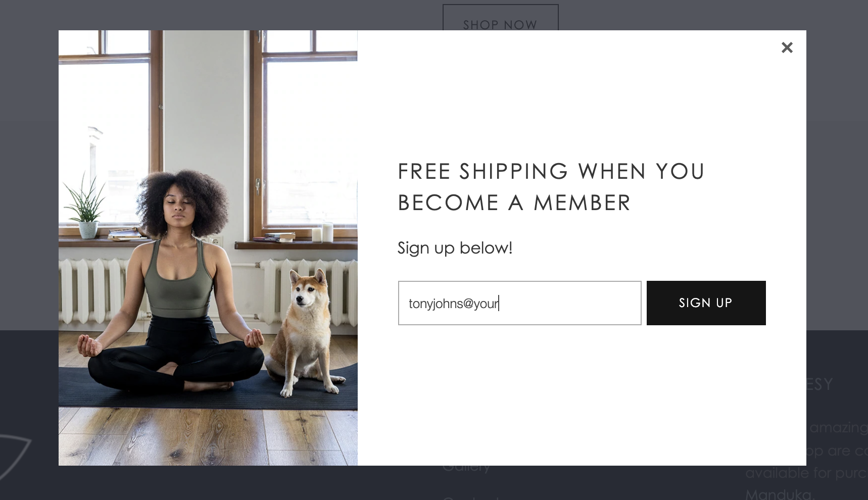Click the wooden floor below yoga mat
The height and width of the screenshot is (500, 868).
coord(208,437)
